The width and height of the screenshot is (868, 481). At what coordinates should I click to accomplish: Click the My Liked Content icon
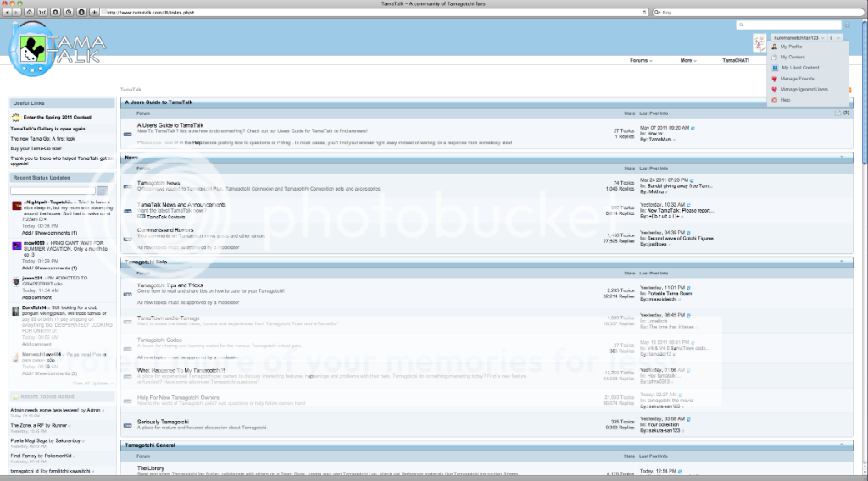[775, 68]
